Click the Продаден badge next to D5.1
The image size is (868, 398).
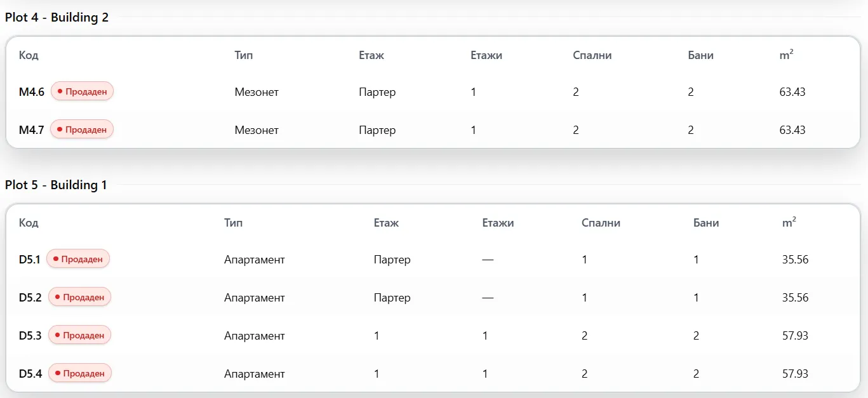click(78, 259)
